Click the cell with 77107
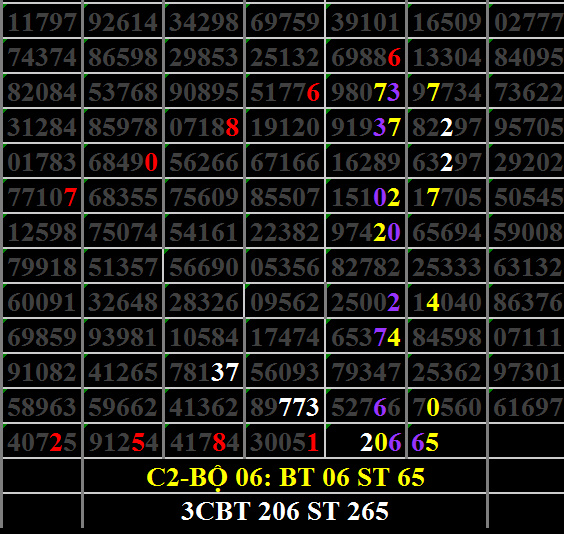The image size is (564, 534). (x=42, y=197)
